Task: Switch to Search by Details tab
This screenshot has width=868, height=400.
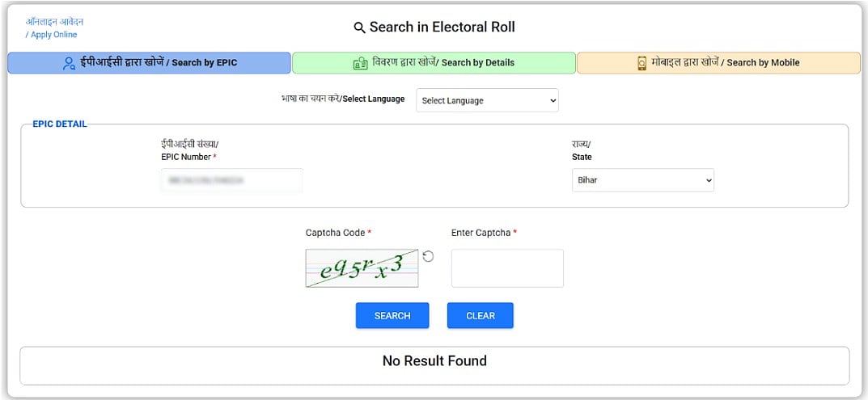Action: pyautogui.click(x=434, y=63)
